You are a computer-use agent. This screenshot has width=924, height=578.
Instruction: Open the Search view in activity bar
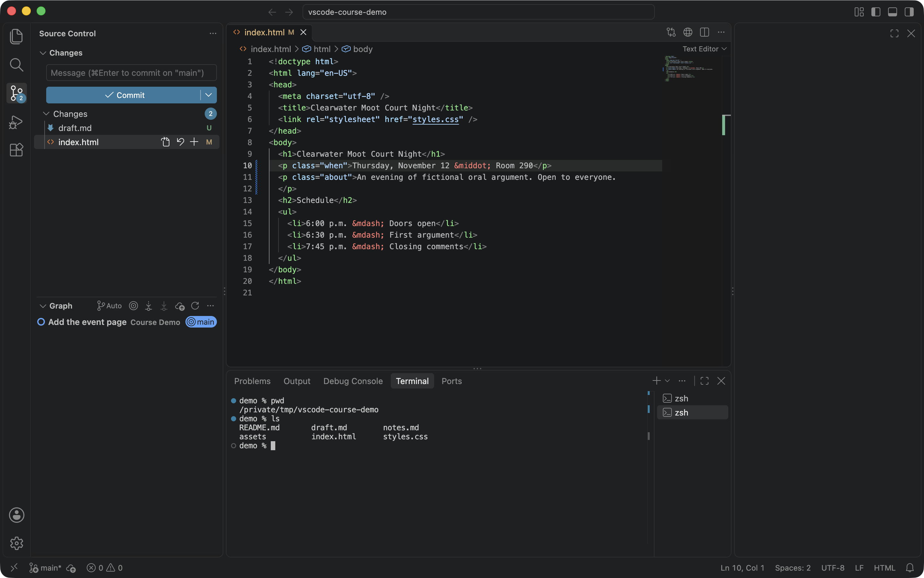(x=16, y=65)
